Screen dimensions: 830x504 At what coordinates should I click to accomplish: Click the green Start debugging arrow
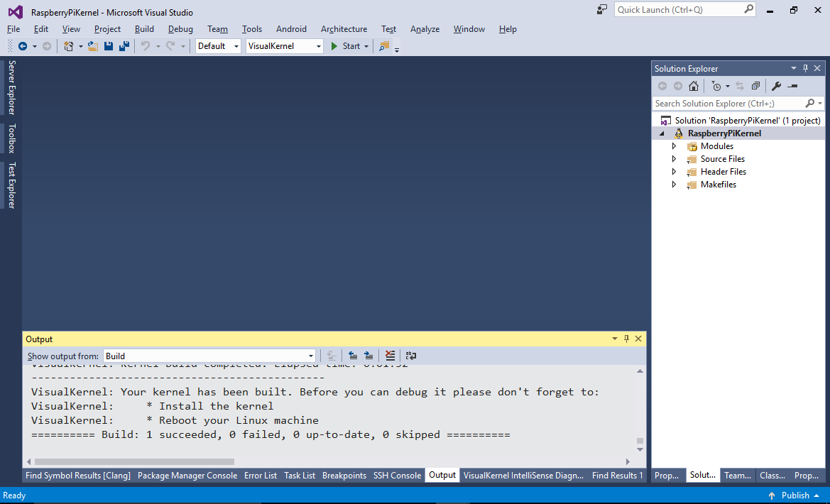point(334,46)
